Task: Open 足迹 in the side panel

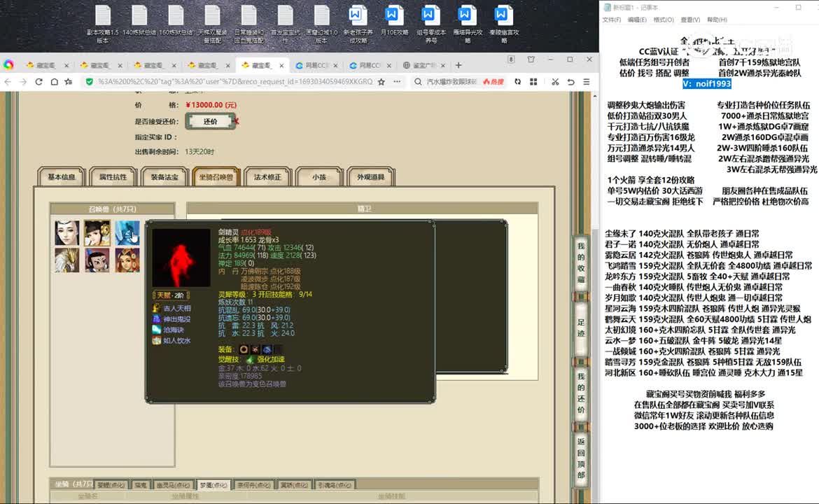Action: 581,328
